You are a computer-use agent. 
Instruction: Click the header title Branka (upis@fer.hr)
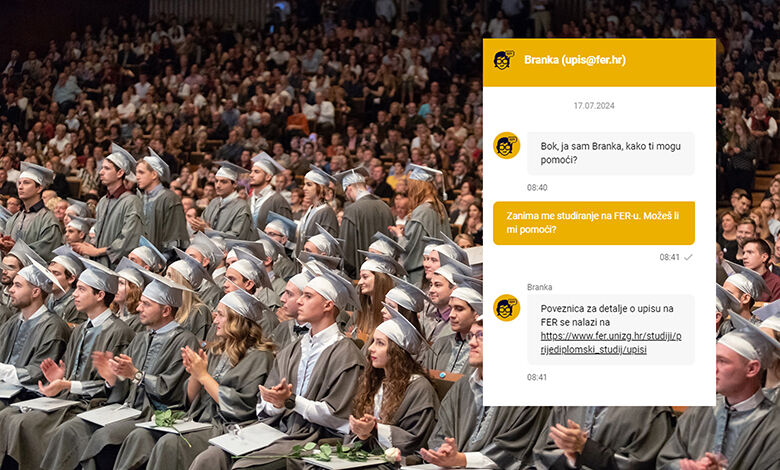[x=575, y=60]
